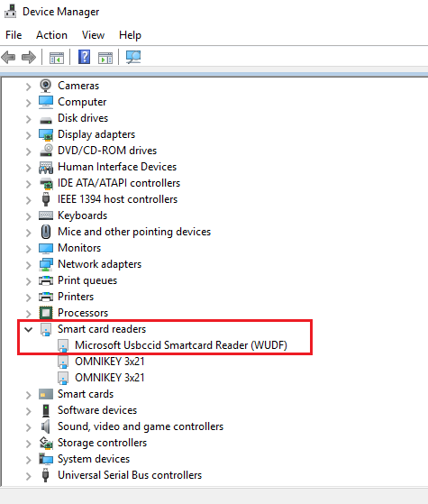428x504 pixels.
Task: Click the Back arrow toolbar icon
Action: (8, 58)
